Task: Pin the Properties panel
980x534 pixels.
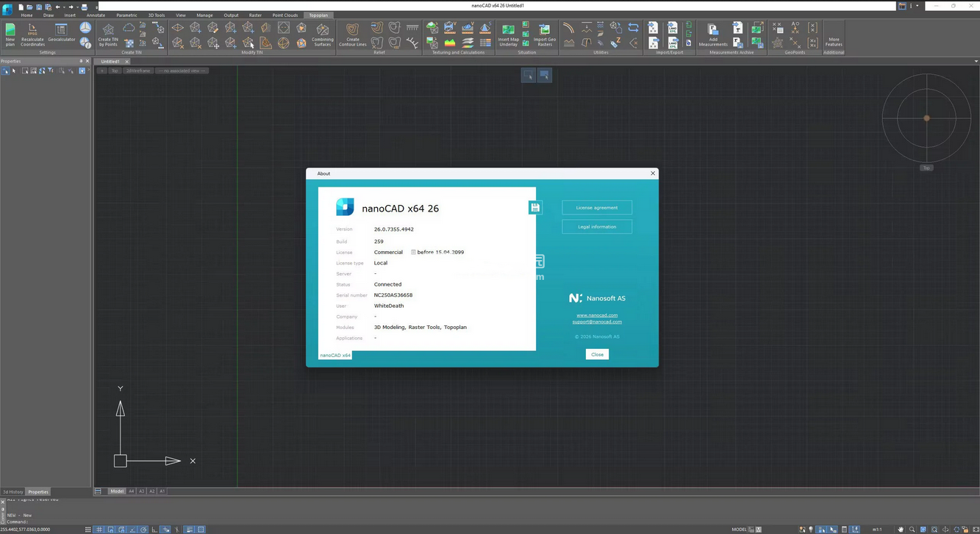Action: tap(81, 62)
